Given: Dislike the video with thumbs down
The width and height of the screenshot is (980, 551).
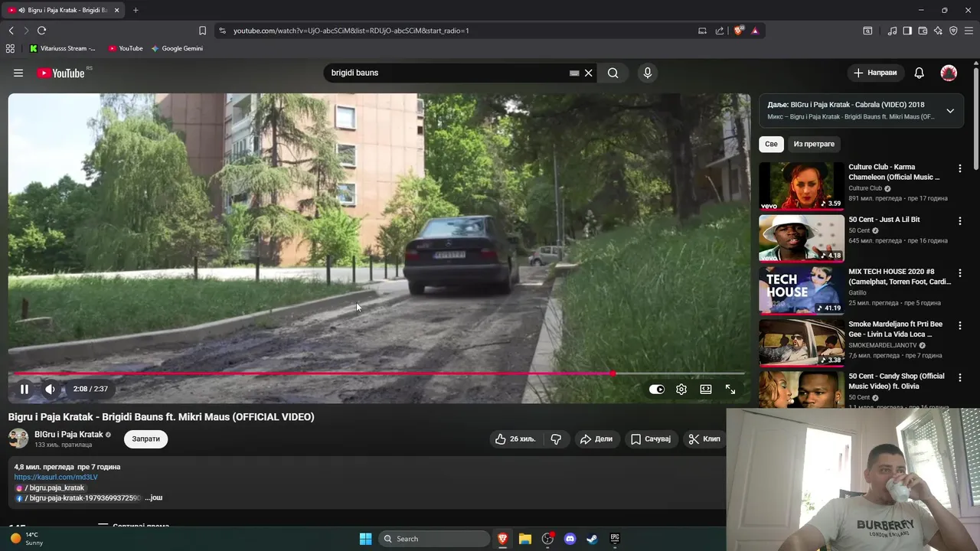Looking at the screenshot, I should tap(557, 439).
